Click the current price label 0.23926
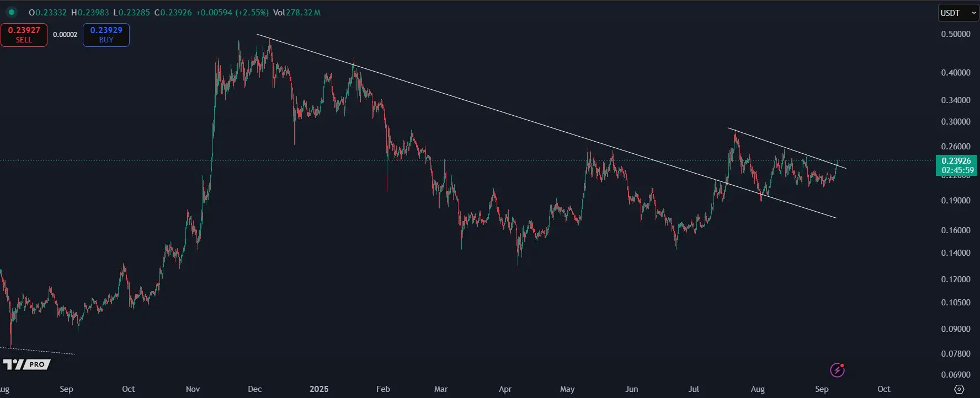980x398 pixels. (956, 161)
